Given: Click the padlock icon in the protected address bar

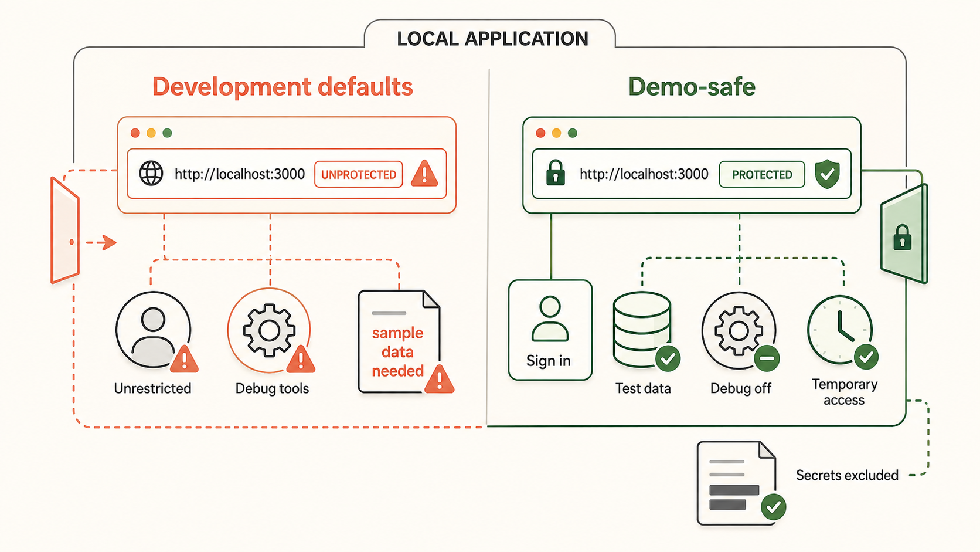Looking at the screenshot, I should click(x=555, y=173).
